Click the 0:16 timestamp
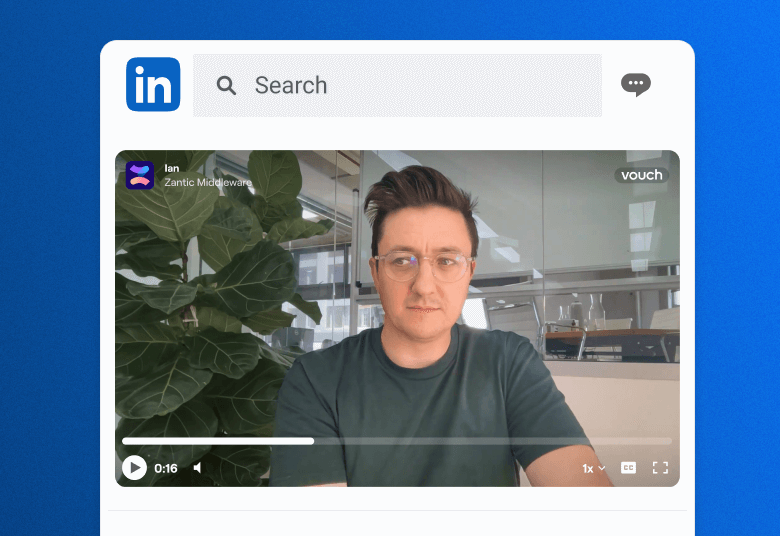Screen dimensions: 780x536 [166, 468]
